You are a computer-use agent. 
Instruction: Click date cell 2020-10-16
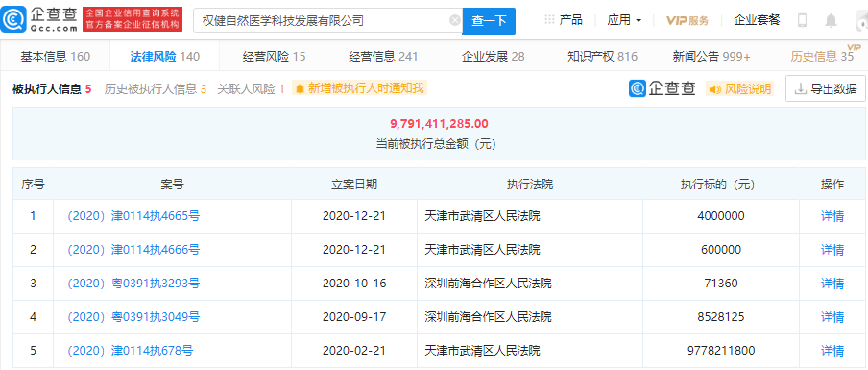click(x=354, y=284)
